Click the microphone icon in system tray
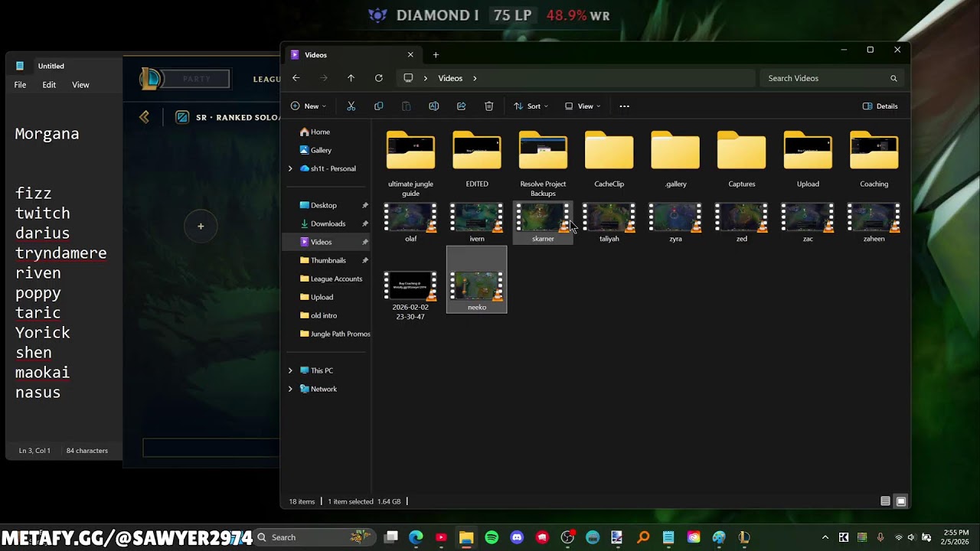 coord(880,537)
